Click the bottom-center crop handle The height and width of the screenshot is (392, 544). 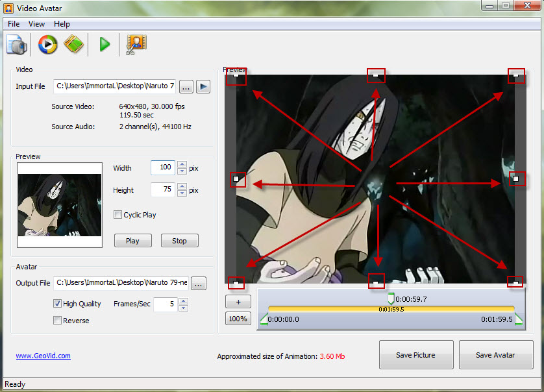(x=376, y=283)
